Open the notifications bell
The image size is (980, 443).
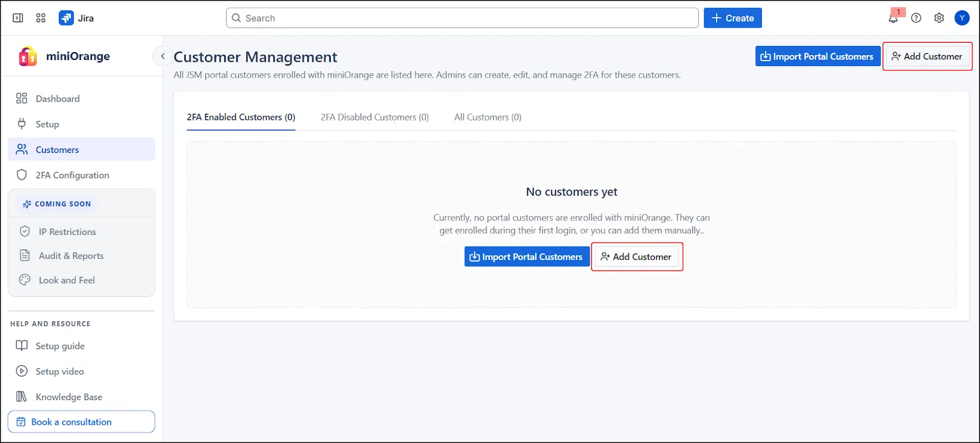(893, 18)
